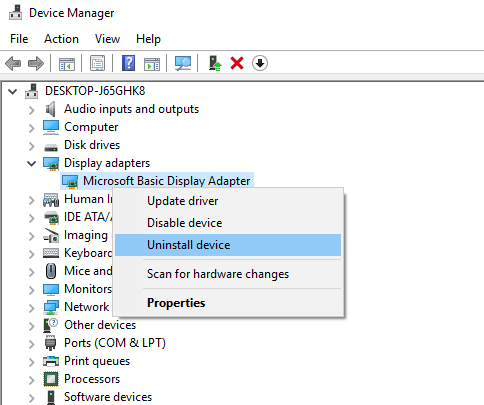
Task: Click the Display adapters category icon
Action: [x=51, y=163]
